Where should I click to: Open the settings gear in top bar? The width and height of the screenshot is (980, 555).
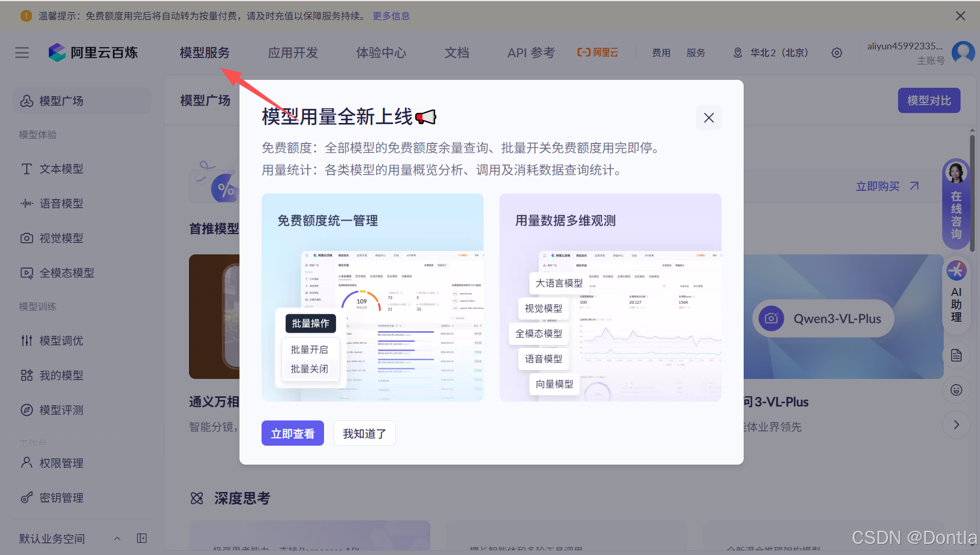coord(837,53)
